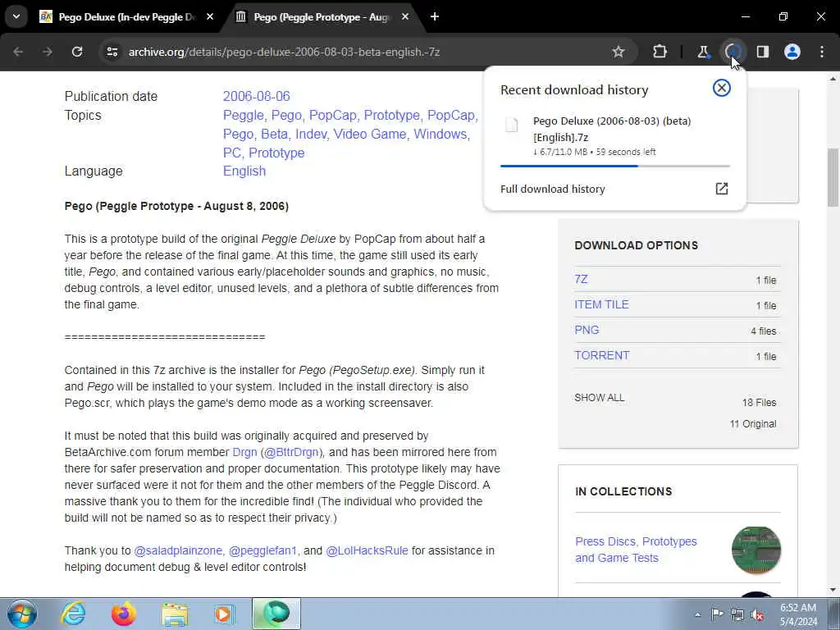Open the Drgn member link
The image size is (840, 630).
(244, 452)
